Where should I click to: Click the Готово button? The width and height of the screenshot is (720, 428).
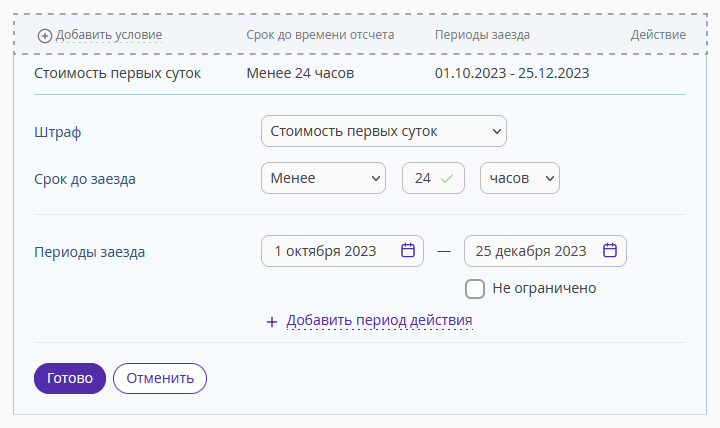tap(70, 378)
